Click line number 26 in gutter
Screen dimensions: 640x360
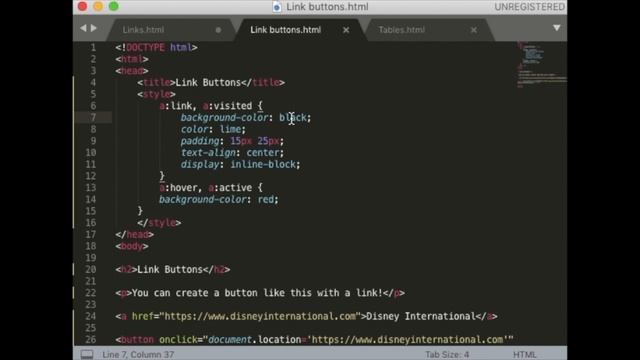pos(91,340)
